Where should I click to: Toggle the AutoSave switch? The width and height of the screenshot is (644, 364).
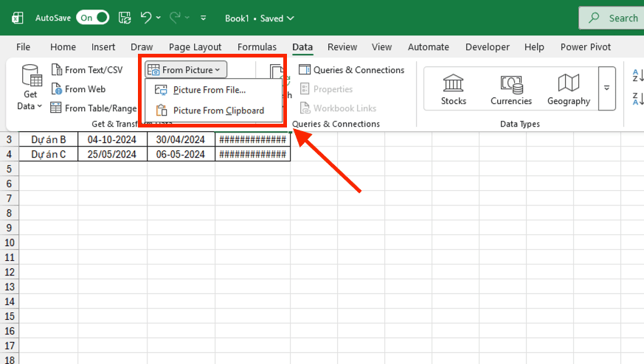[x=92, y=18]
